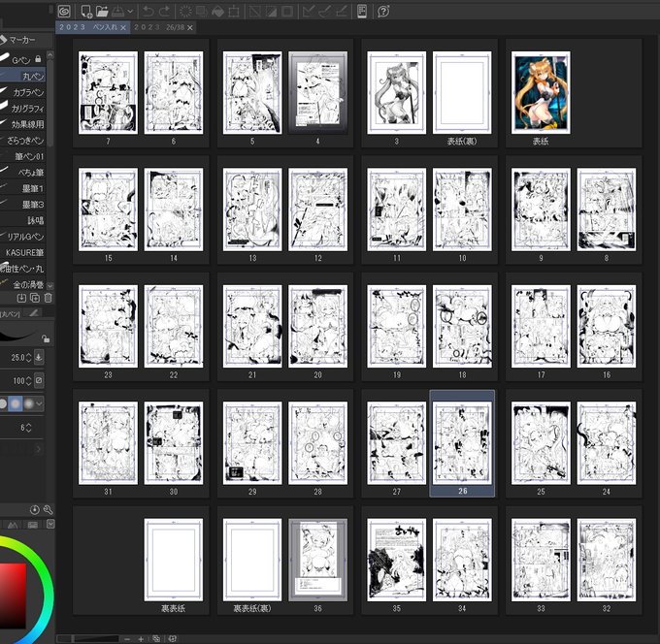Toggle Snap to Grid
The width and height of the screenshot is (660, 644).
(x=342, y=12)
